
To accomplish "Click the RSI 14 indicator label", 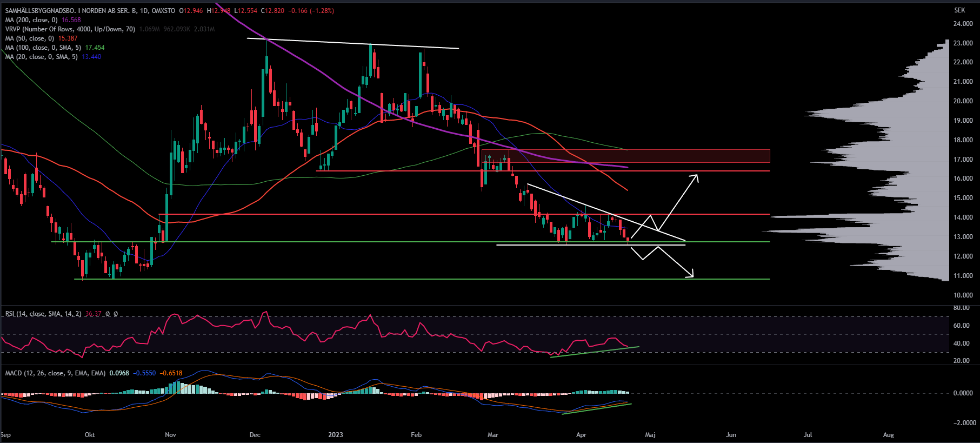I will click(43, 314).
